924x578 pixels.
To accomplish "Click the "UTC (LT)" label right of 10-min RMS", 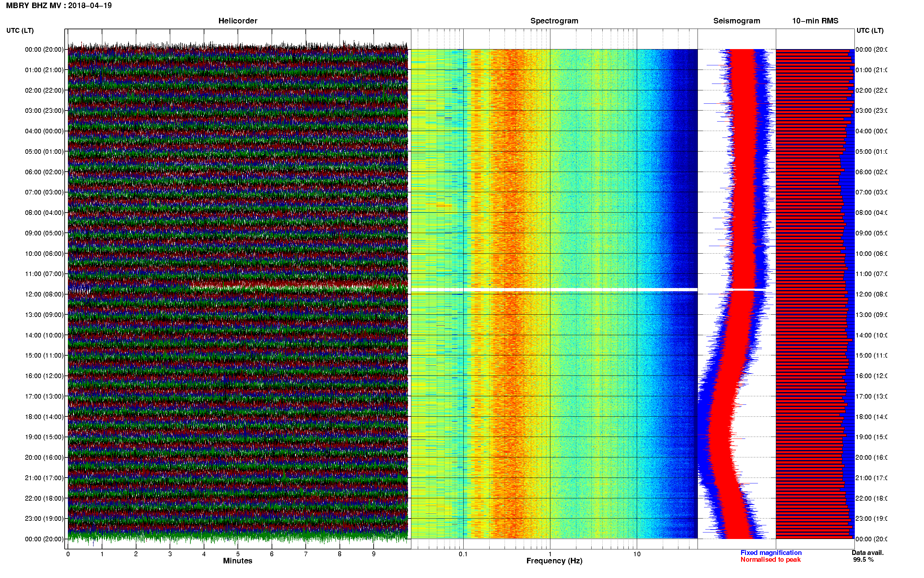I will pos(870,31).
